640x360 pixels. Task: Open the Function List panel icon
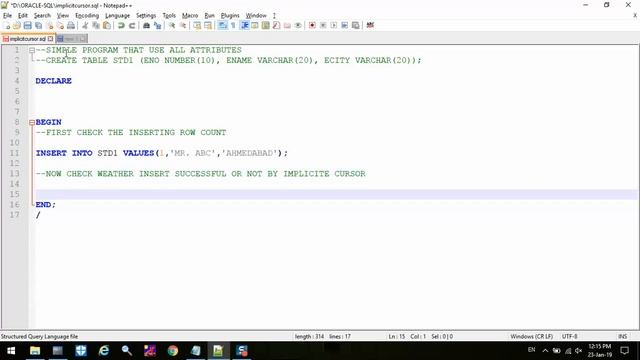276,25
